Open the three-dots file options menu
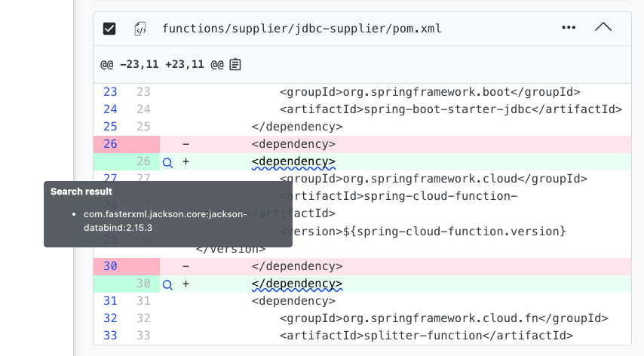644x356 pixels. point(569,27)
